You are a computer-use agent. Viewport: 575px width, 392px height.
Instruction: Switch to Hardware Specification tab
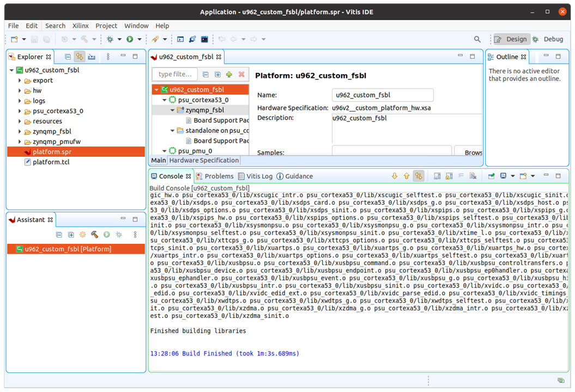coord(204,161)
